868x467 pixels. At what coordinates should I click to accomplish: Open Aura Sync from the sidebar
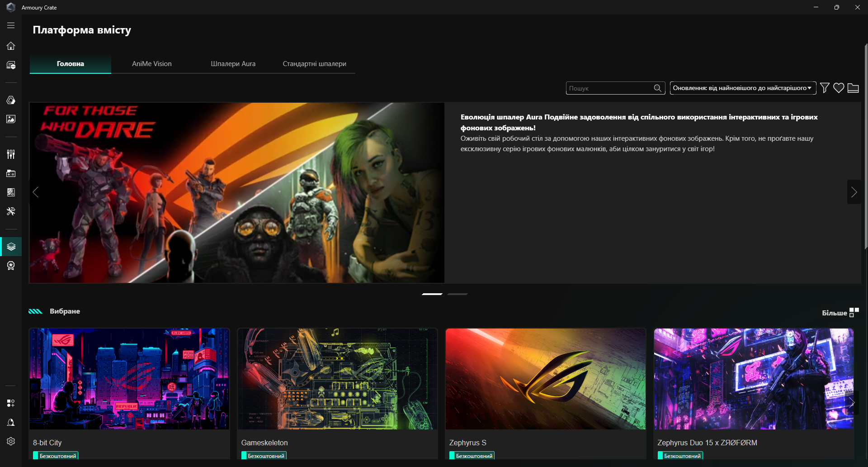[11, 100]
